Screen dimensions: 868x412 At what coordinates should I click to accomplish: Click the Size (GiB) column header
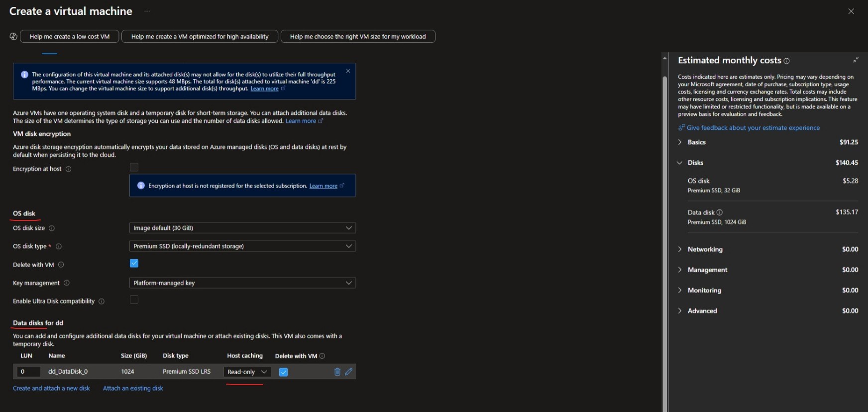coord(134,356)
